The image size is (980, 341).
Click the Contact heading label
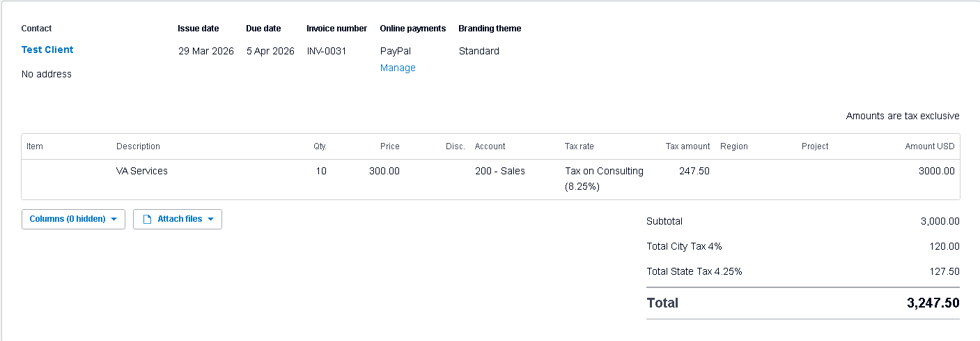click(x=37, y=29)
